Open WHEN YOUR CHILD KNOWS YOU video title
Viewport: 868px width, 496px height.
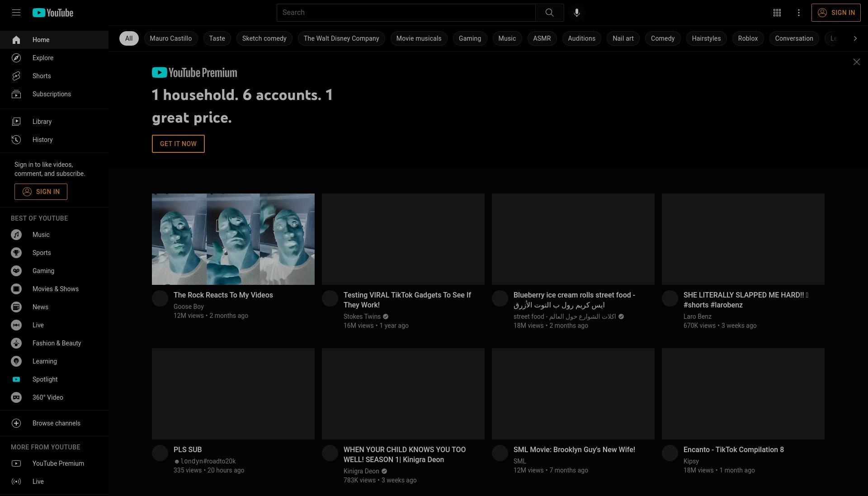[x=405, y=454]
